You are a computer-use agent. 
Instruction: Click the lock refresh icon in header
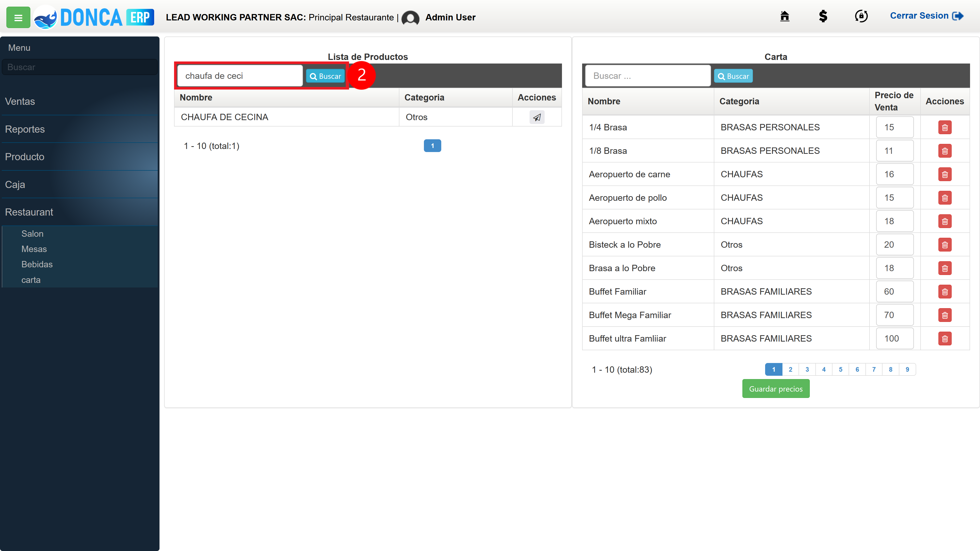coord(861,16)
